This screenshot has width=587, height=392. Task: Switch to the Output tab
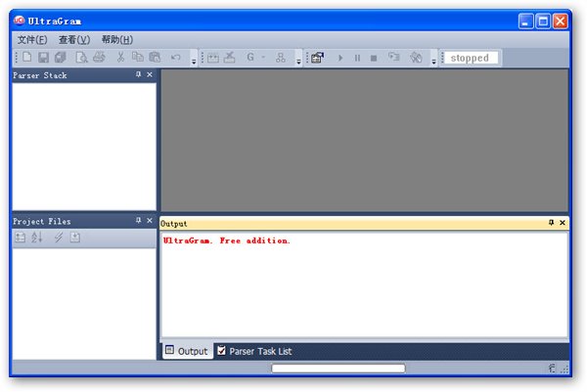pos(187,351)
